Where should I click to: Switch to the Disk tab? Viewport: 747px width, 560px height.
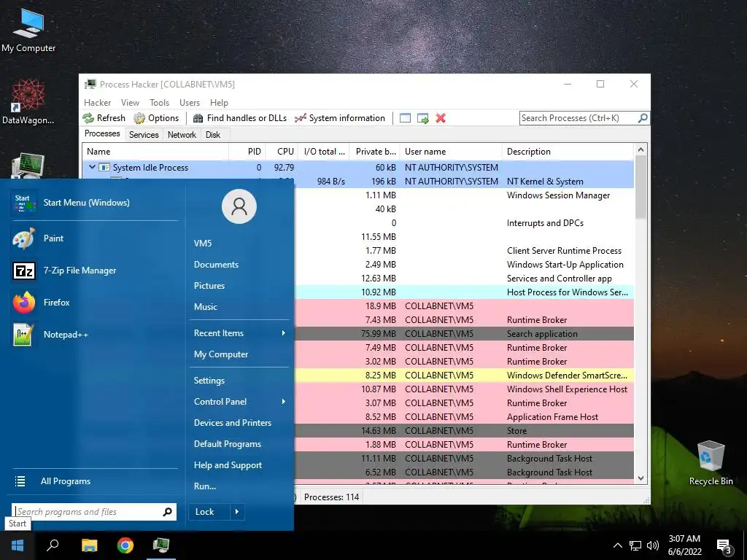point(213,135)
